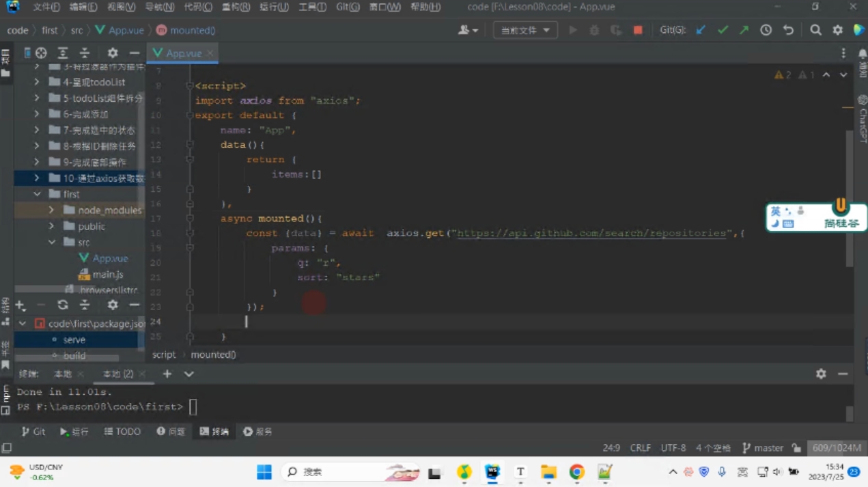Open the Git(G) menu
The image size is (868, 487).
(348, 7)
